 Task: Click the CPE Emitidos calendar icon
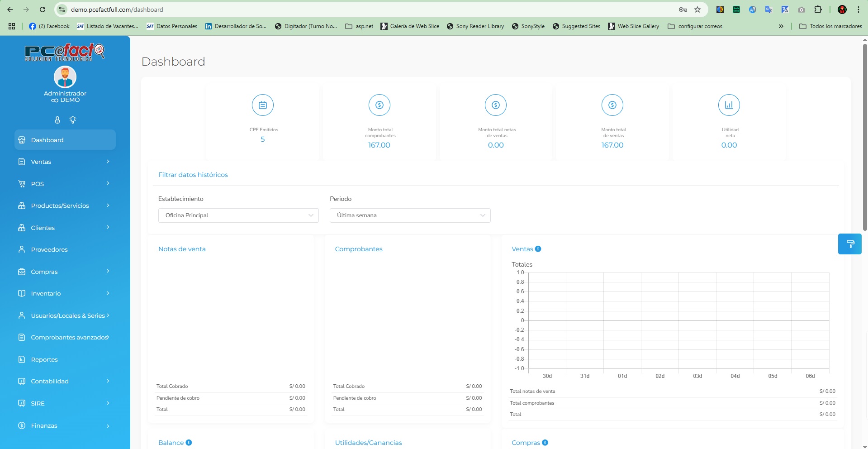pyautogui.click(x=262, y=105)
